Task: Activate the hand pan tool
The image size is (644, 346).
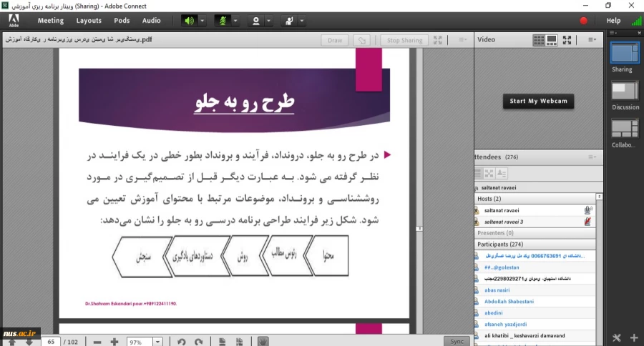Action: (263, 342)
